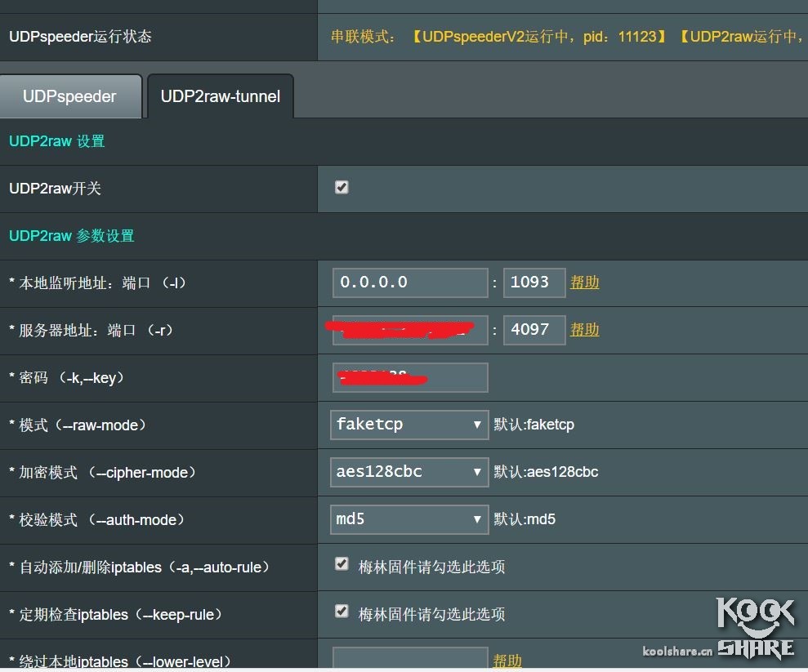Screen dimensions: 808x672
Task: Click the local listen address field 0.0.0.0
Action: [409, 283]
